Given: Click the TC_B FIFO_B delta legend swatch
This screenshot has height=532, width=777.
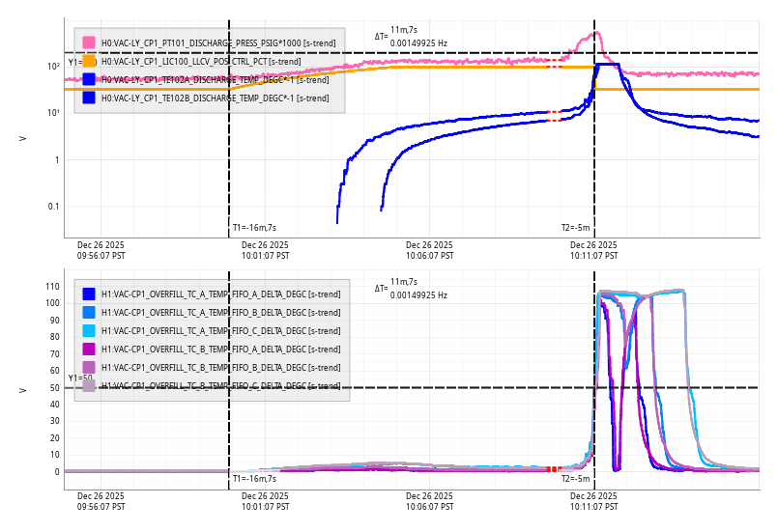Looking at the screenshot, I should (89, 368).
